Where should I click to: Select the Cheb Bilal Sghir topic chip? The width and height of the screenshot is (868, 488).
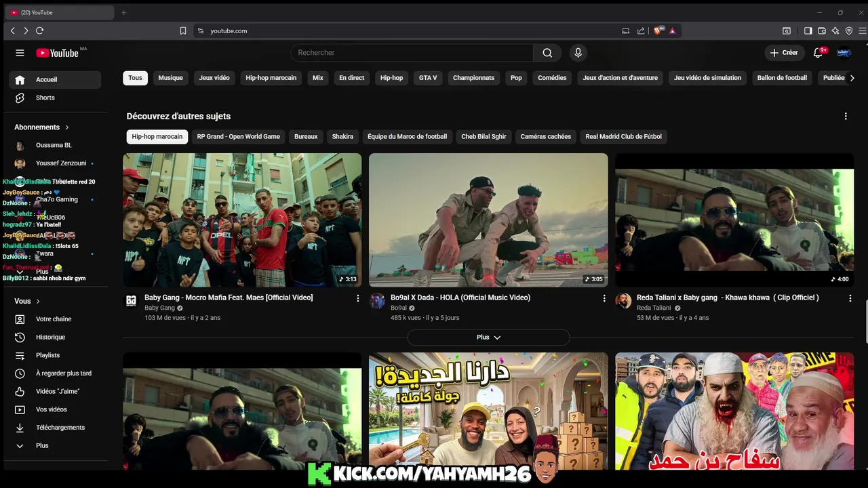tap(484, 136)
